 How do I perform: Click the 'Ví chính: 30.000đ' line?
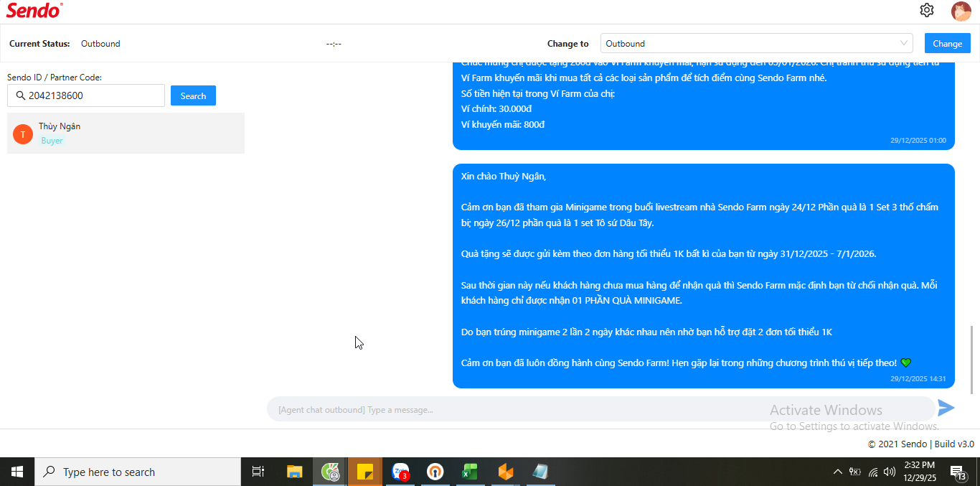point(496,108)
